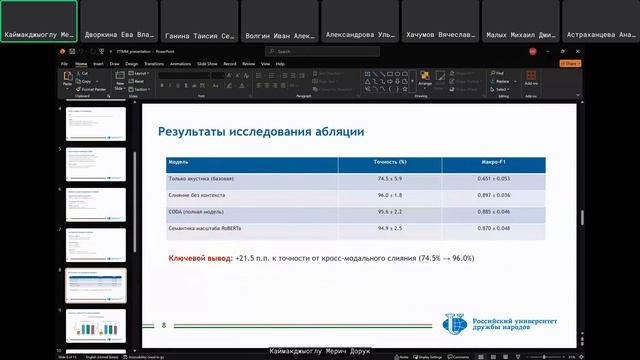Click the Clear All Formatting icon
This screenshot has width=640, height=360.
(x=246, y=76)
